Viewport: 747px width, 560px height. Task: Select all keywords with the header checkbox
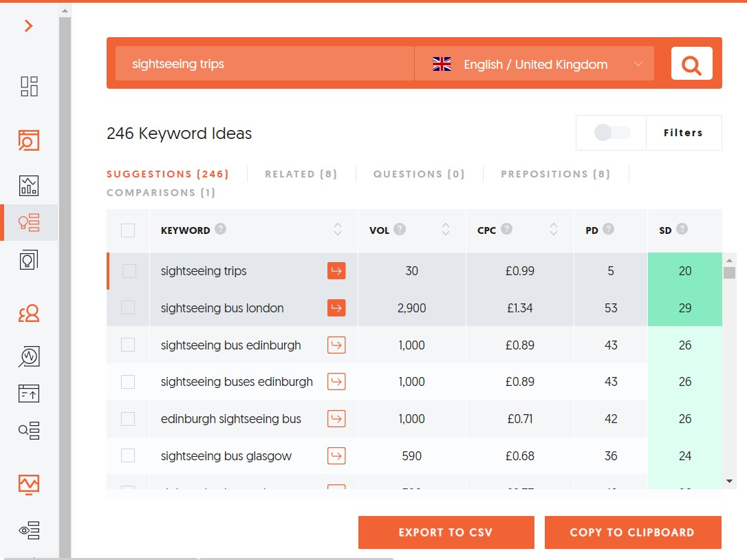128,230
